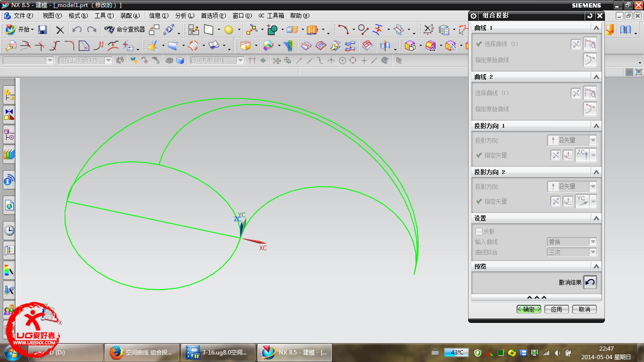The height and width of the screenshot is (362, 644).
Task: Click reverse direction icon in 投影方向 1
Action: 556,155
